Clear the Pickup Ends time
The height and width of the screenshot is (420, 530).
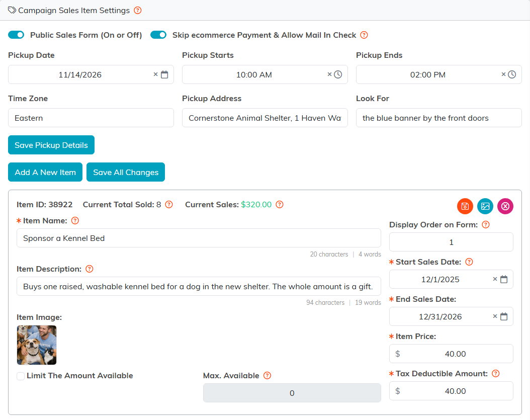click(x=504, y=74)
